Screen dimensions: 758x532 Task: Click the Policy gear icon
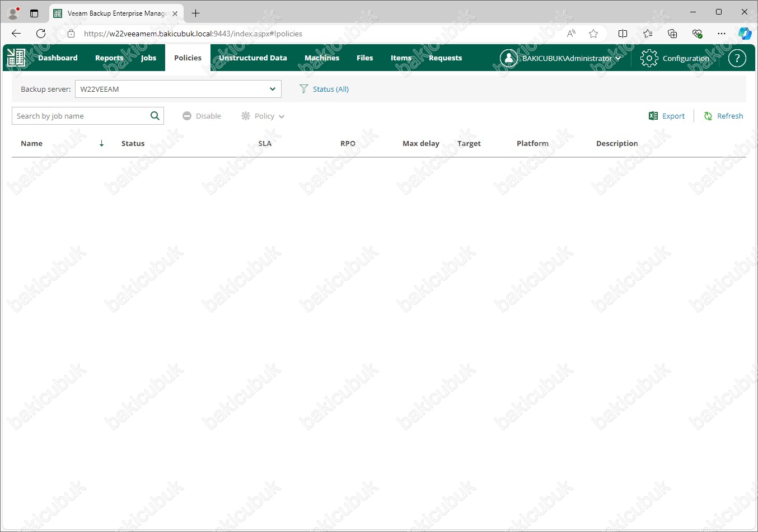pos(246,116)
